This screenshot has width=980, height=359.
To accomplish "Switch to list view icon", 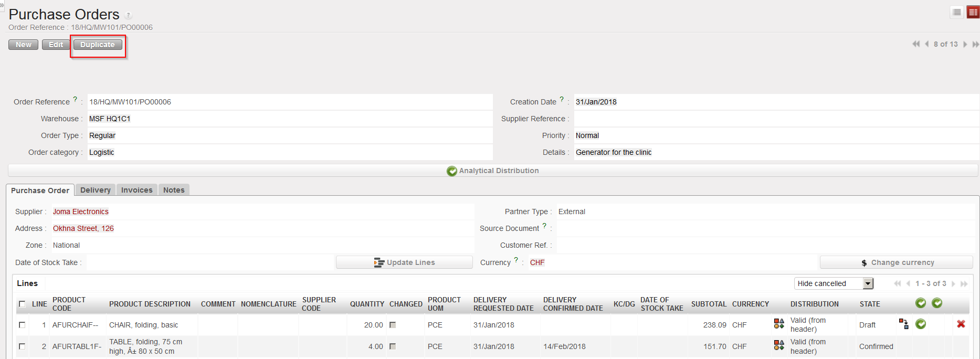I will tap(957, 12).
